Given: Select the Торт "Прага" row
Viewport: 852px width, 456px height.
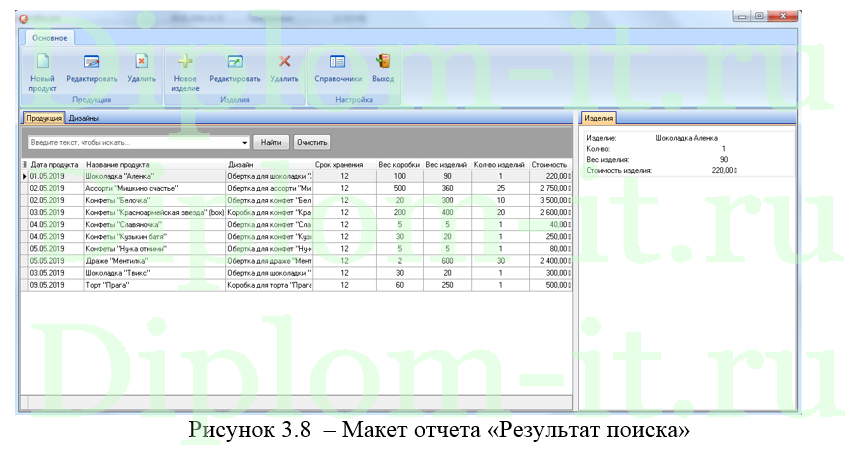Looking at the screenshot, I should (x=297, y=285).
